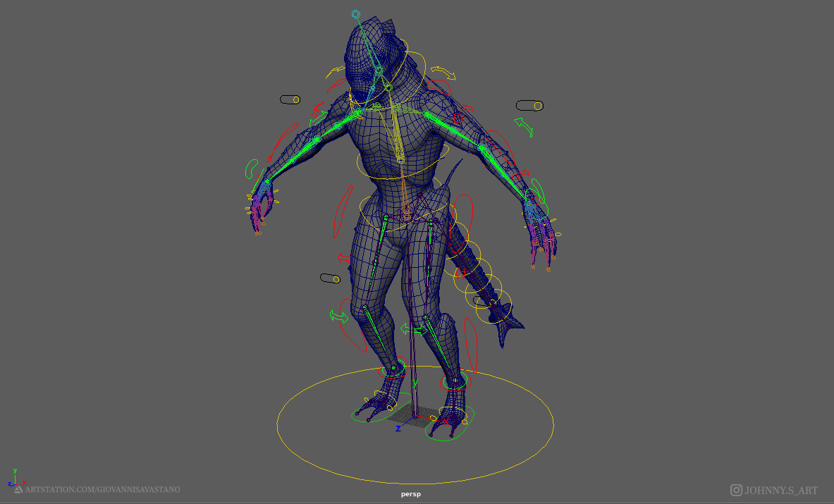Click the yellow curved double-arrow right of head
Screen dimensions: 834x504
click(443, 73)
